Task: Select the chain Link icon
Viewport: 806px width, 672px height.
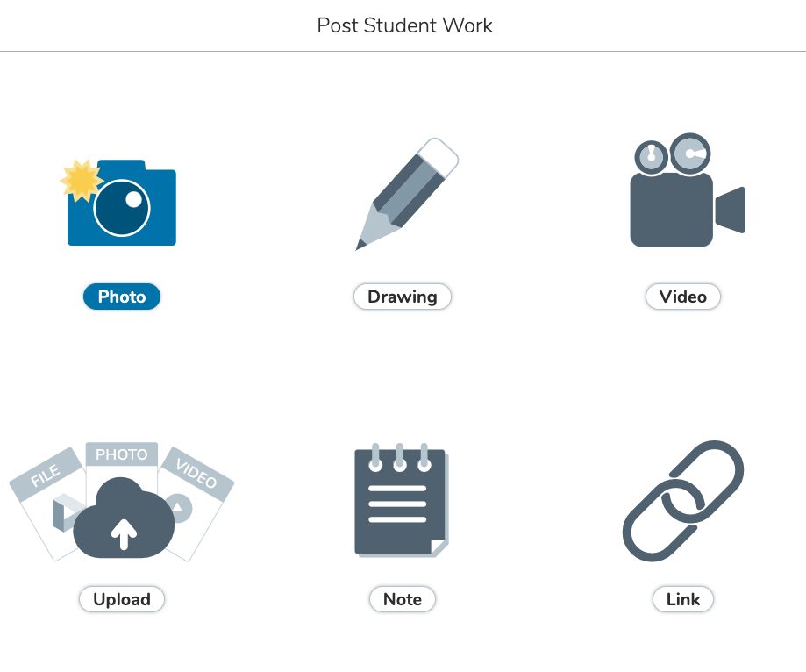Action: pyautogui.click(x=683, y=501)
